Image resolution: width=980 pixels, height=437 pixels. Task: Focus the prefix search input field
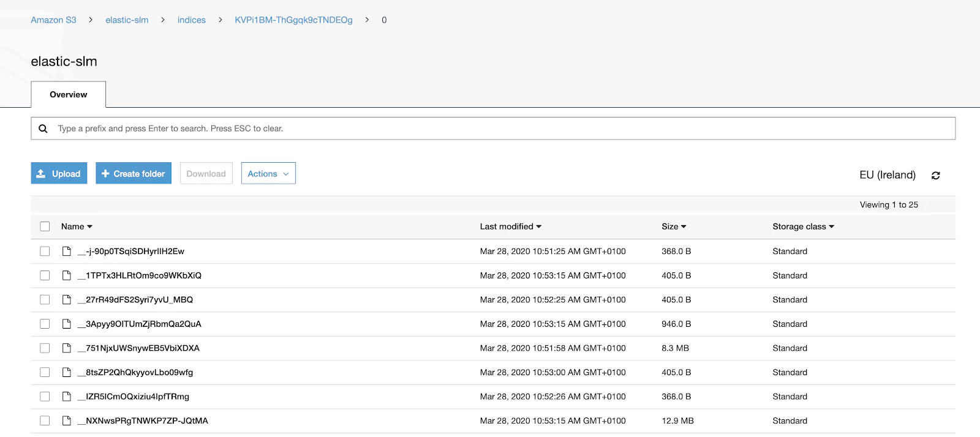[493, 129]
